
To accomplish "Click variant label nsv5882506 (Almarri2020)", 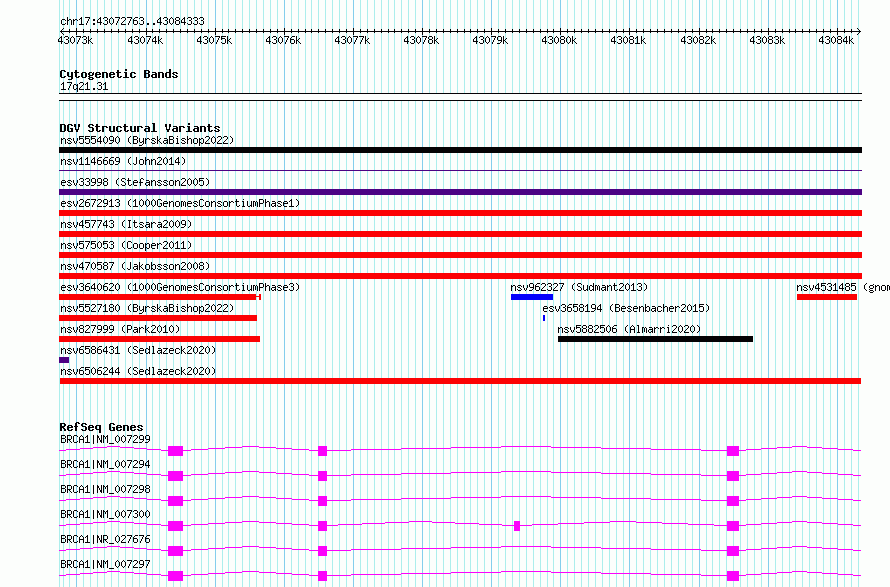I will [629, 329].
